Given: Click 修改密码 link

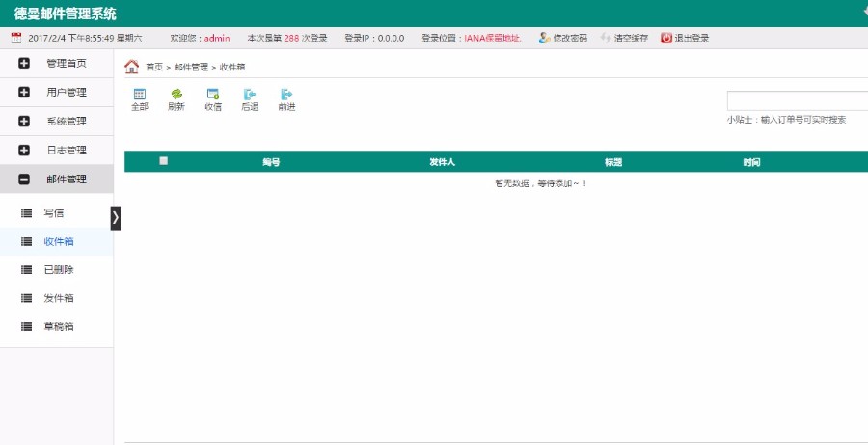Looking at the screenshot, I should [x=570, y=39].
